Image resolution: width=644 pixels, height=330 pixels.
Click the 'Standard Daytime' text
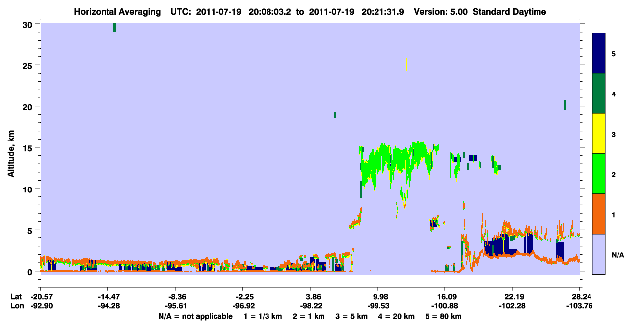point(510,12)
